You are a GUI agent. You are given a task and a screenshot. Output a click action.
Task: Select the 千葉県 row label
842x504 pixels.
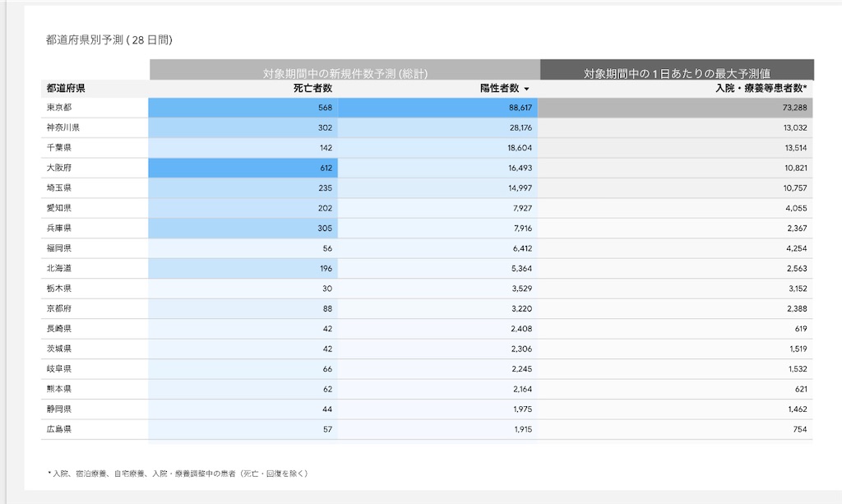click(x=59, y=148)
